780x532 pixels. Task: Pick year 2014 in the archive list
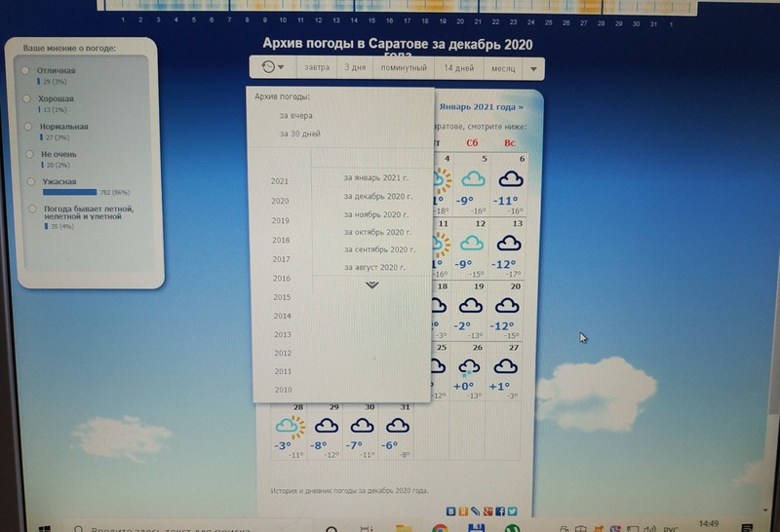(282, 316)
